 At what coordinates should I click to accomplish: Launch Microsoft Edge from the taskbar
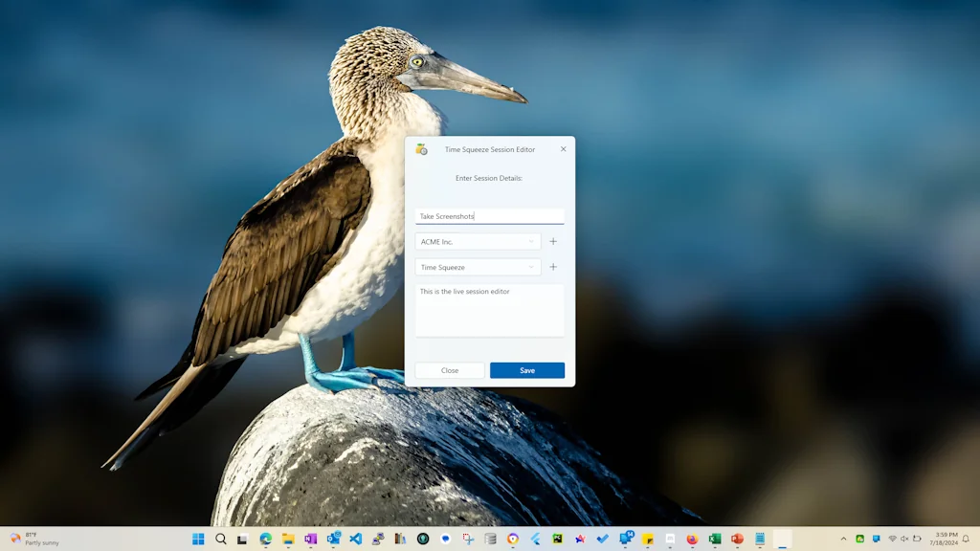(266, 539)
